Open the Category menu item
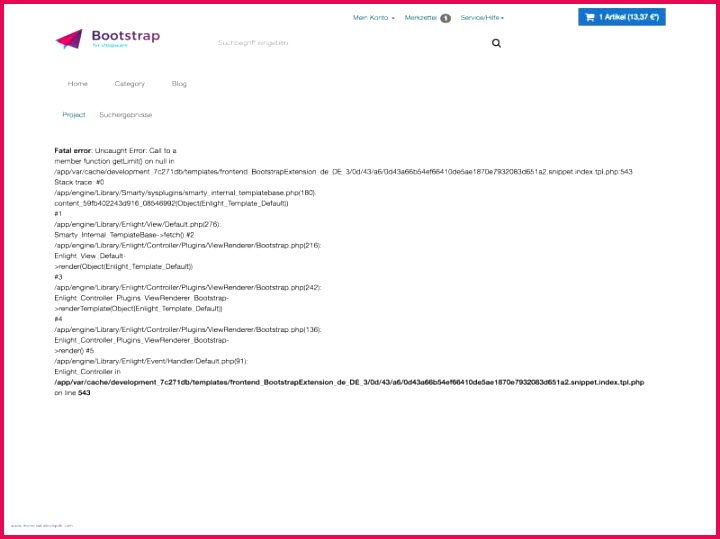 pyautogui.click(x=129, y=84)
